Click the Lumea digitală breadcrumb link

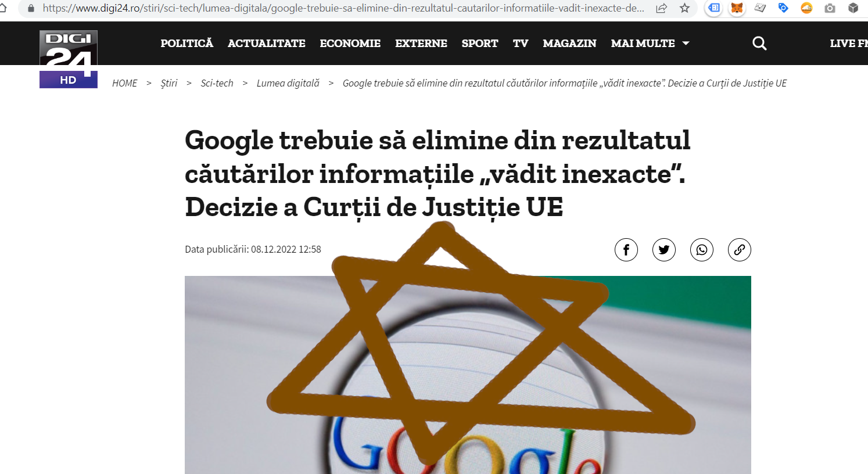[288, 83]
